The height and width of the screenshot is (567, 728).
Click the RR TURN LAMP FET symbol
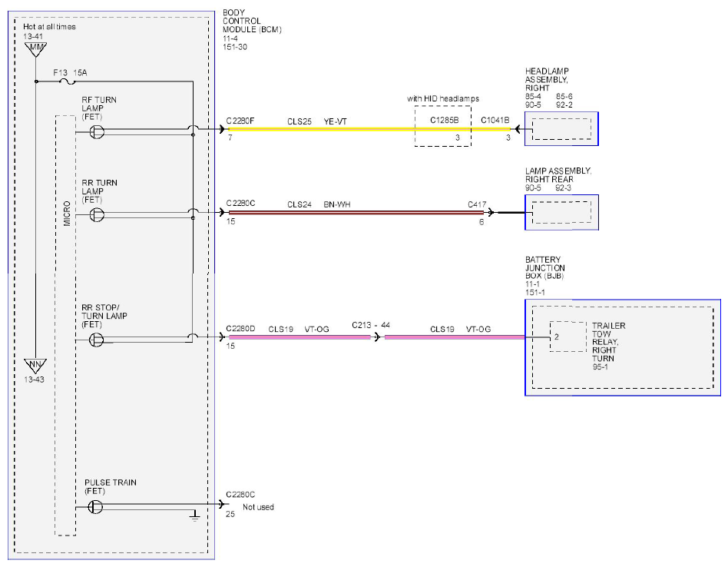pos(97,215)
